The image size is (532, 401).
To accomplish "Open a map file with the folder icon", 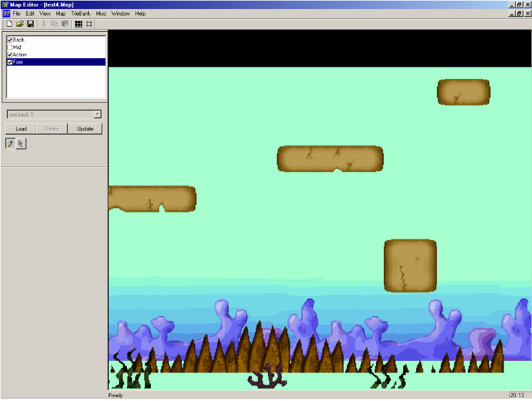I will pos(19,24).
